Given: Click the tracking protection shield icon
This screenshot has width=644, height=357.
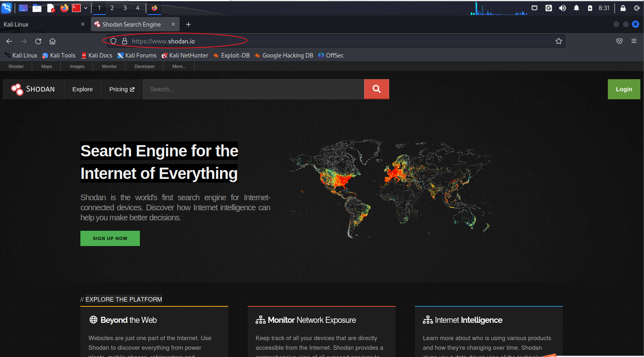Looking at the screenshot, I should click(113, 41).
